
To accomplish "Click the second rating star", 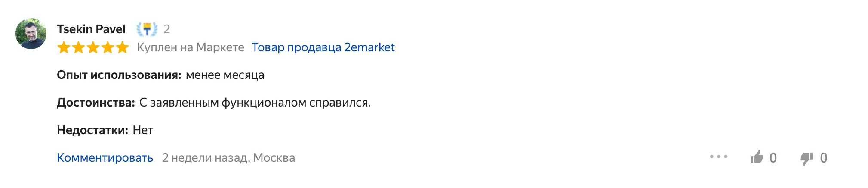I will [78, 47].
